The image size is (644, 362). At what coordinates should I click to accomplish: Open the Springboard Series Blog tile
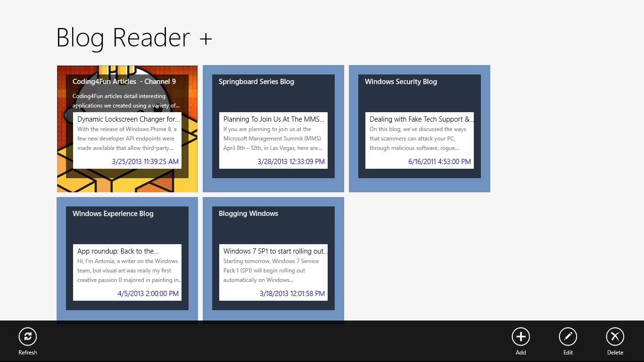coord(273,129)
